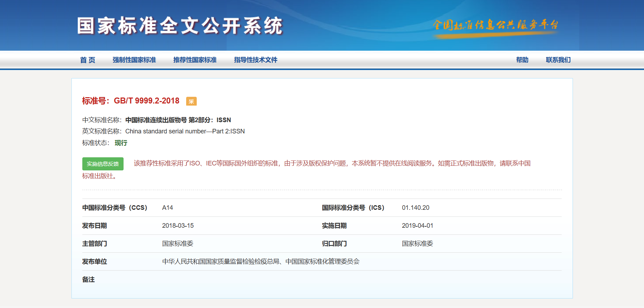
Task: Open the 强制性国家标准 navigation item
Action: pos(134,60)
